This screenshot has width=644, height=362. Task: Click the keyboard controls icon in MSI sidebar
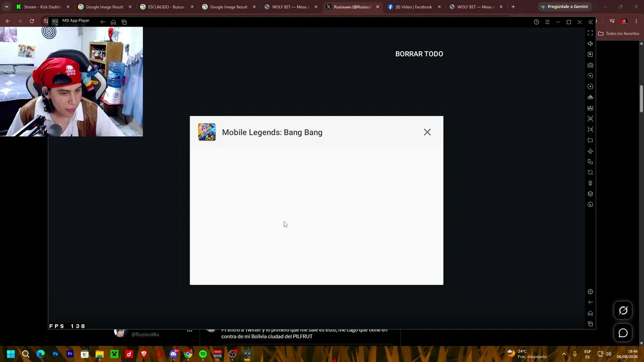point(590,65)
